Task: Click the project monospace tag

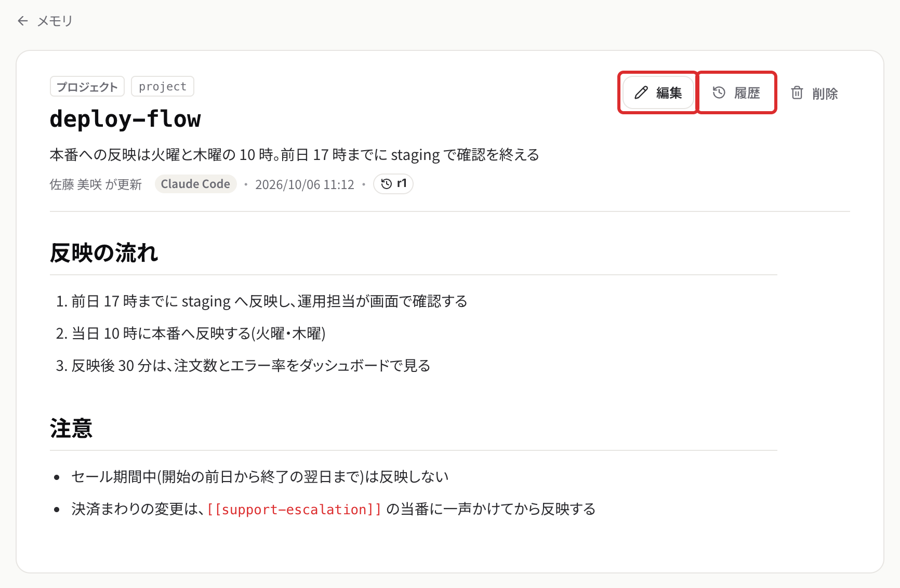Action: (163, 87)
